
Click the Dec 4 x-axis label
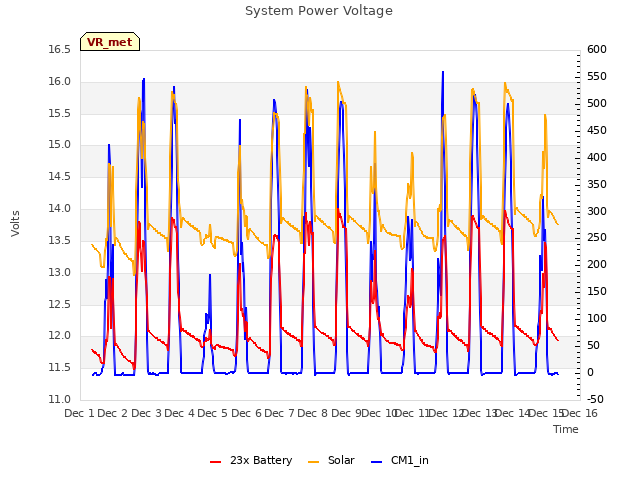(179, 413)
